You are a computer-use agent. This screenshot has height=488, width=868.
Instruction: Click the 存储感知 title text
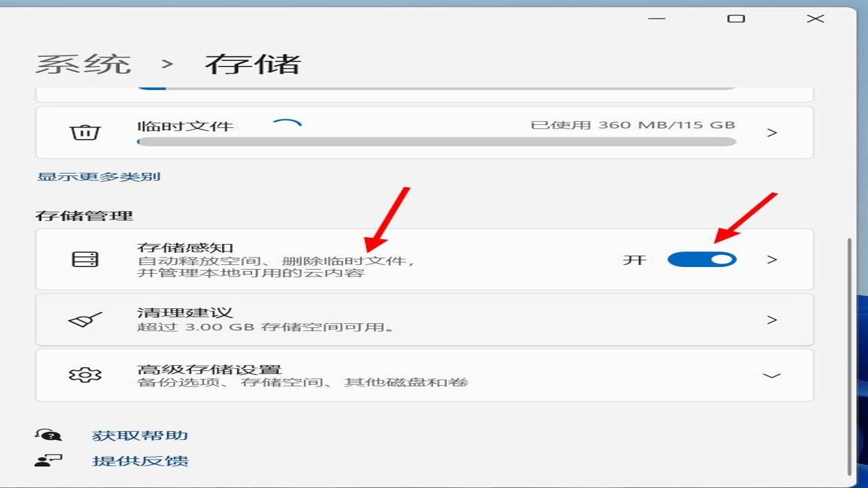[x=185, y=247]
